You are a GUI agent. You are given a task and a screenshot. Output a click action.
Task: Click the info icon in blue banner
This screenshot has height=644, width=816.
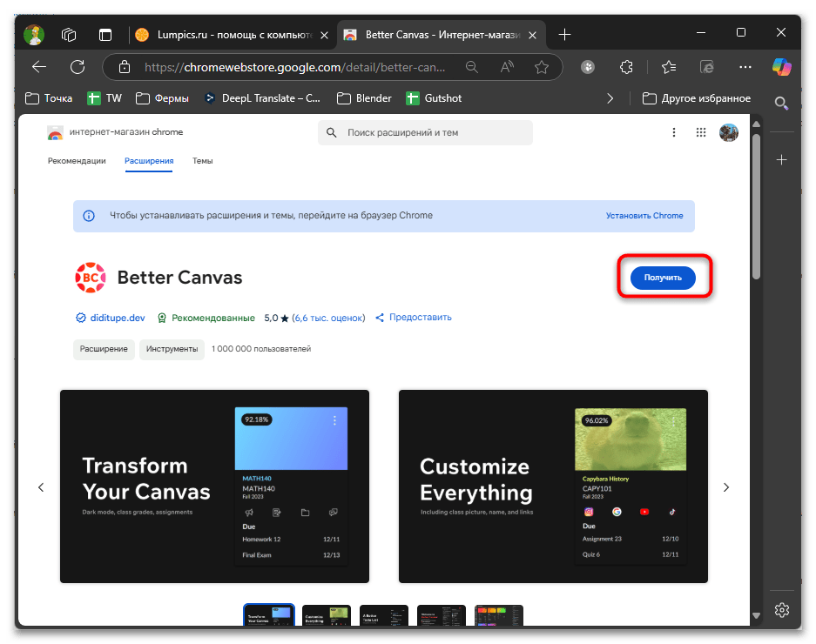pos(89,216)
